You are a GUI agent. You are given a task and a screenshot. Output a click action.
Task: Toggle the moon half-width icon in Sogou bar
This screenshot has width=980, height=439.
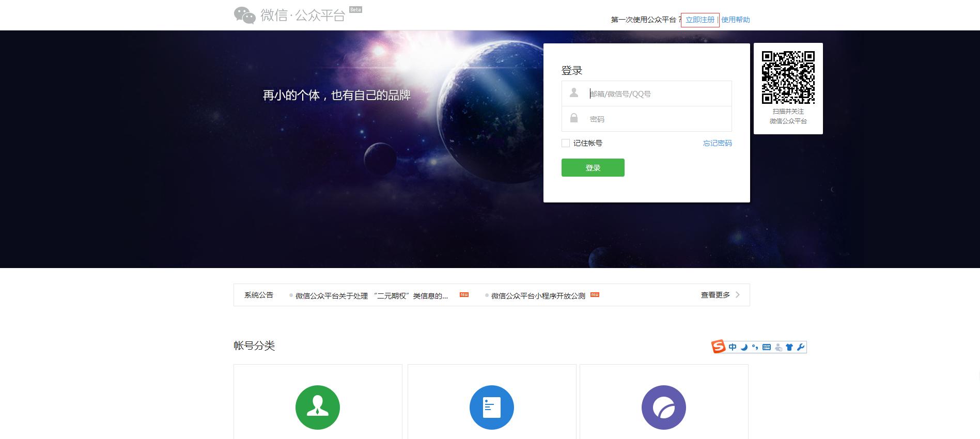[x=744, y=347]
